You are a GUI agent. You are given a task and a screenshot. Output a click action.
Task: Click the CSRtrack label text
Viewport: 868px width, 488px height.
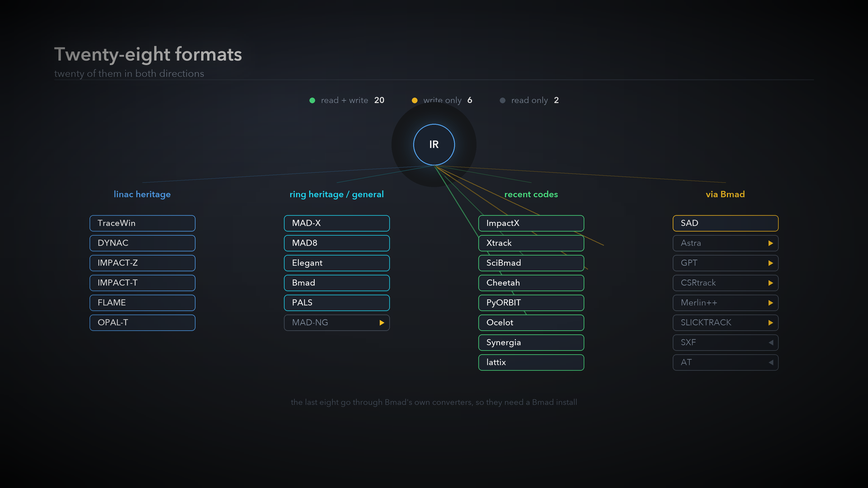pos(698,283)
